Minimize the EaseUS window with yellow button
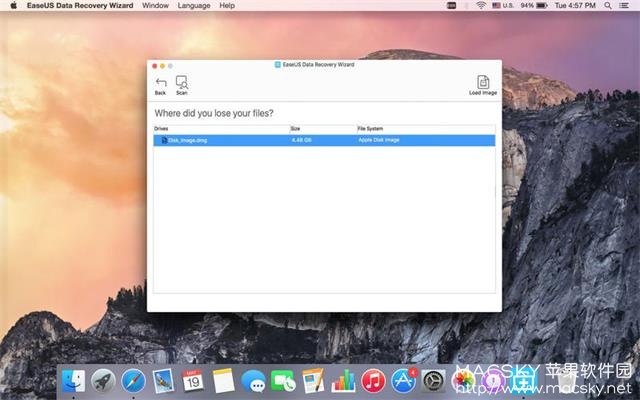The image size is (640, 400). point(162,66)
